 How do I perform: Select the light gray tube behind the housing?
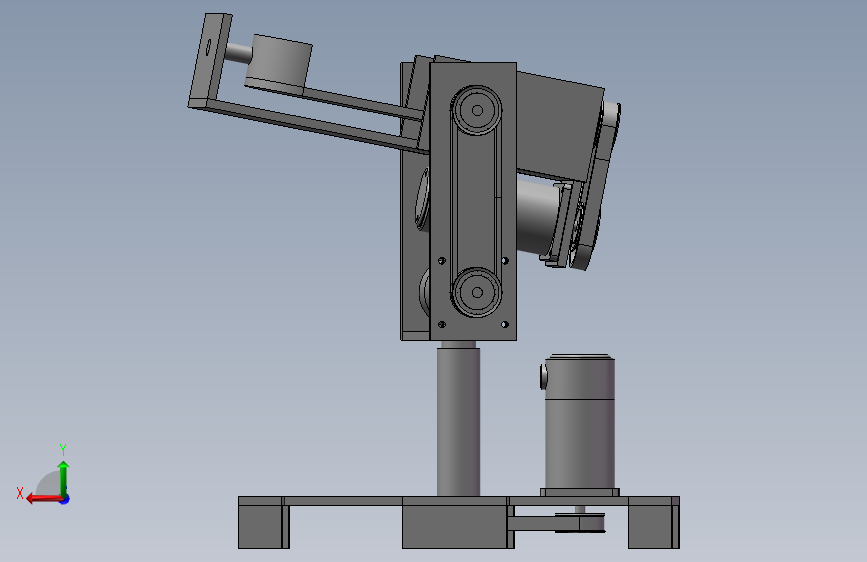coord(539,217)
